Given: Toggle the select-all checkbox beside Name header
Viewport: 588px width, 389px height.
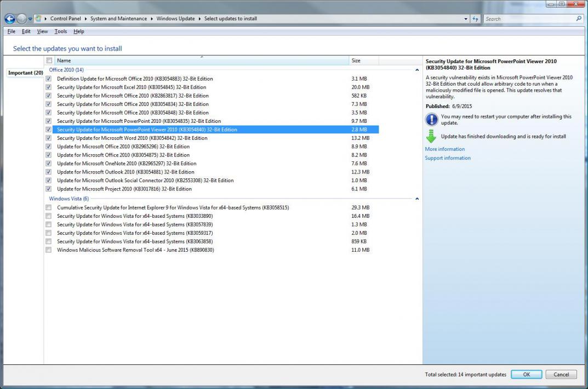Looking at the screenshot, I should (x=49, y=60).
